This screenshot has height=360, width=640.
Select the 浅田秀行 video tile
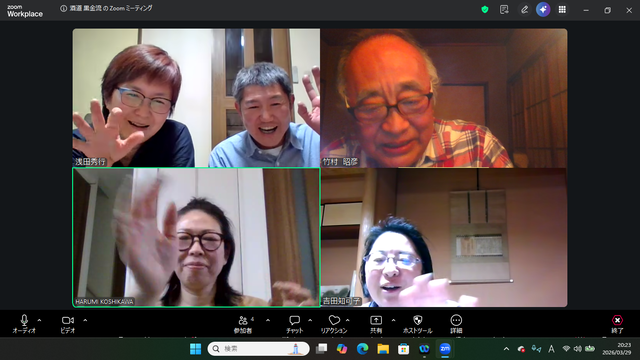196,98
